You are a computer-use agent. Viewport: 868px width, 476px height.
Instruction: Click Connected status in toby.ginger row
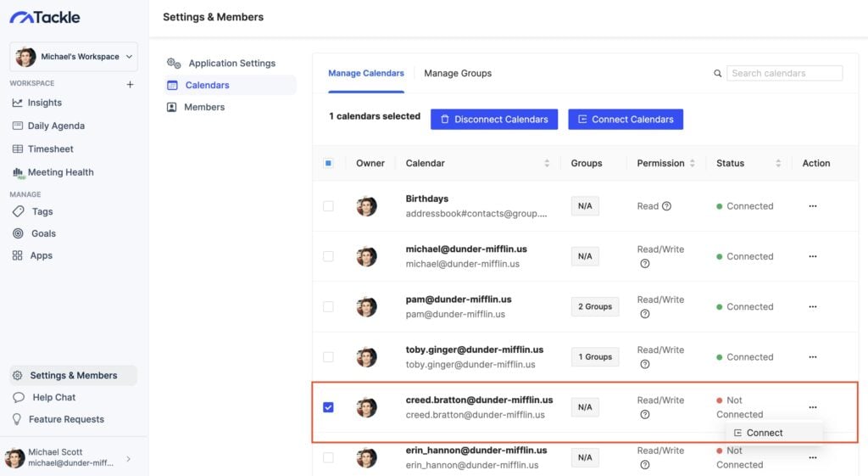(744, 357)
